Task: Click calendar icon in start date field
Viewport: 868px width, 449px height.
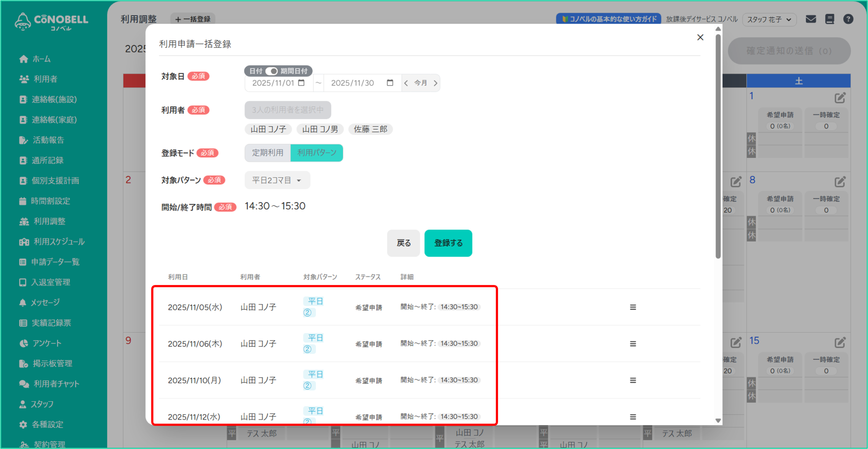Action: pyautogui.click(x=301, y=83)
